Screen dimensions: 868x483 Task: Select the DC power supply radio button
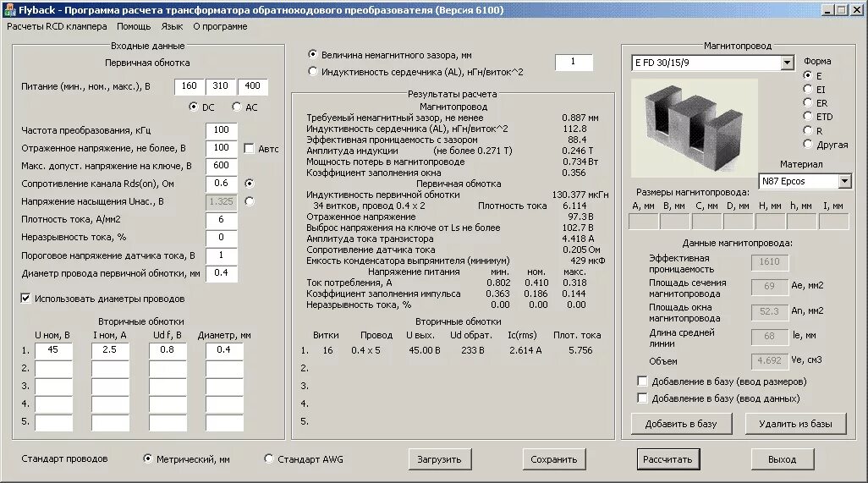[193, 107]
